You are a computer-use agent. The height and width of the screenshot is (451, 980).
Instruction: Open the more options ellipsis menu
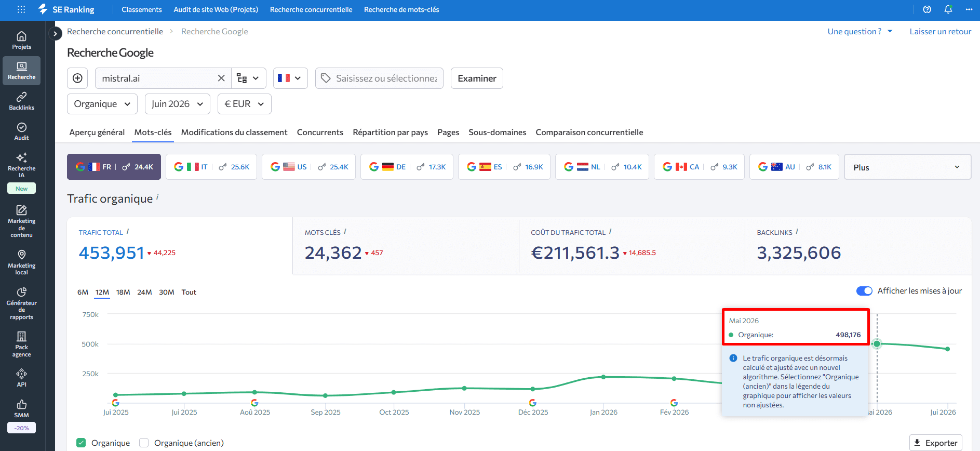point(969,9)
